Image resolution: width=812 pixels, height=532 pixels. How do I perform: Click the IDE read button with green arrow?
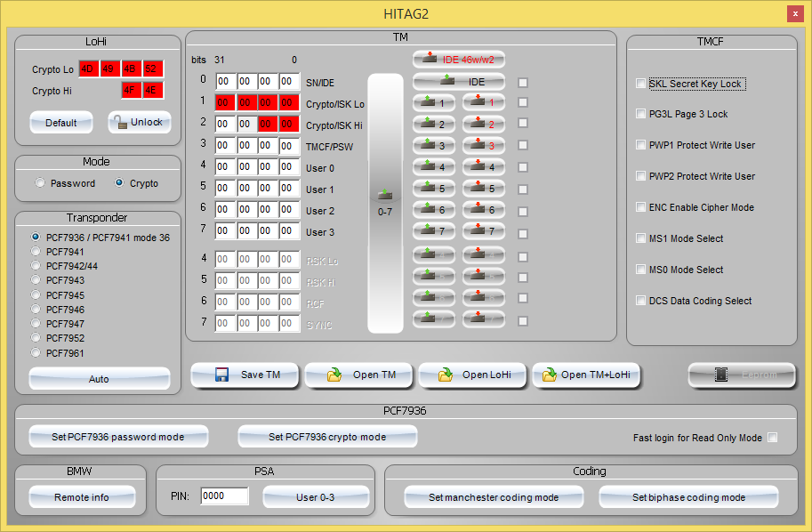coord(459,82)
